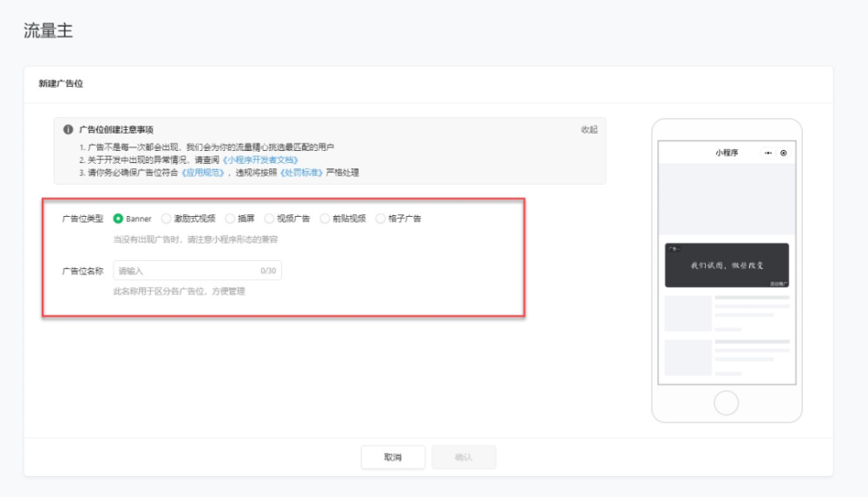
Task: Click the circular target icon in phone preview
Action: tap(783, 153)
